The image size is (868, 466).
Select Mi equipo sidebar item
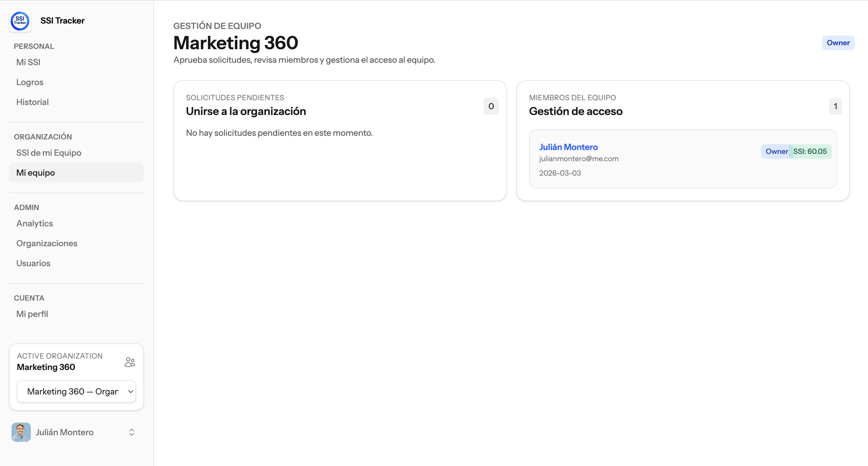point(36,173)
